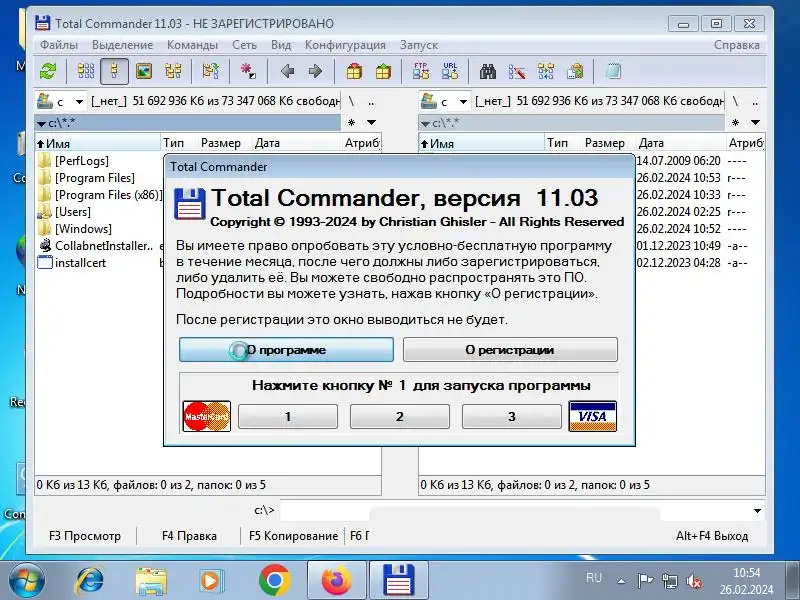Expand the command line history dropdown
The image size is (800, 600).
click(x=758, y=511)
